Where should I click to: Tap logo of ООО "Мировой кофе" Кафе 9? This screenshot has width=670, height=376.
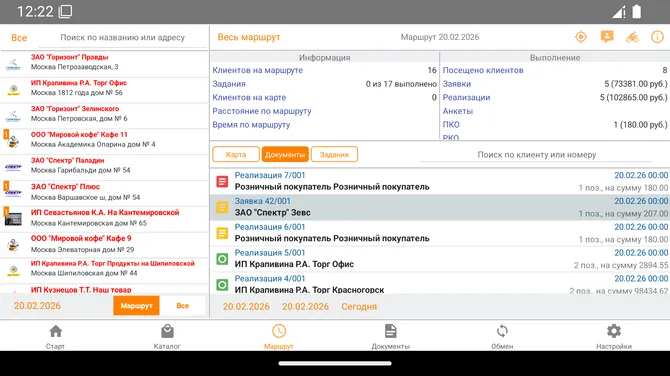[13, 244]
